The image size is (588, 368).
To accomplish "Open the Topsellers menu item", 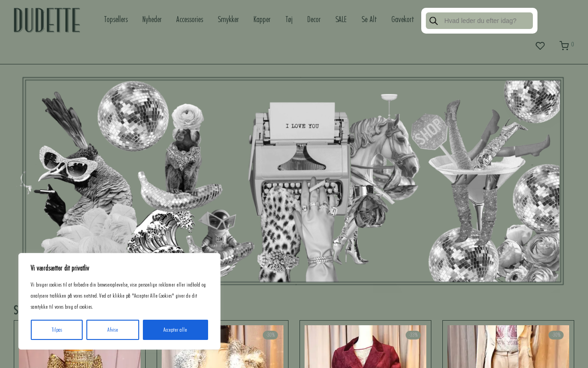I will point(116,19).
